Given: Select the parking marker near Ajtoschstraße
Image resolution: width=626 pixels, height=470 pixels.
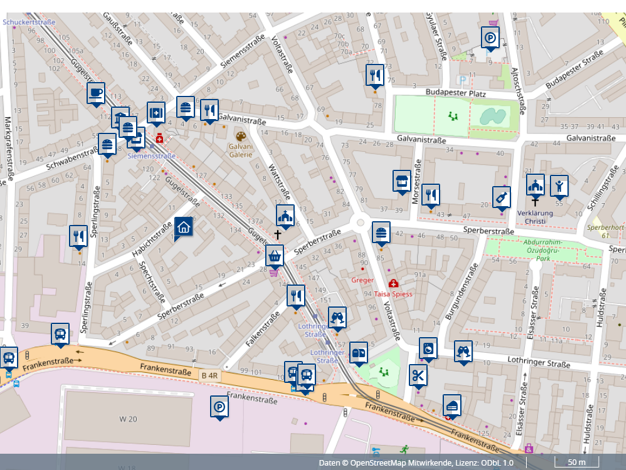Looking at the screenshot, I should [490, 39].
